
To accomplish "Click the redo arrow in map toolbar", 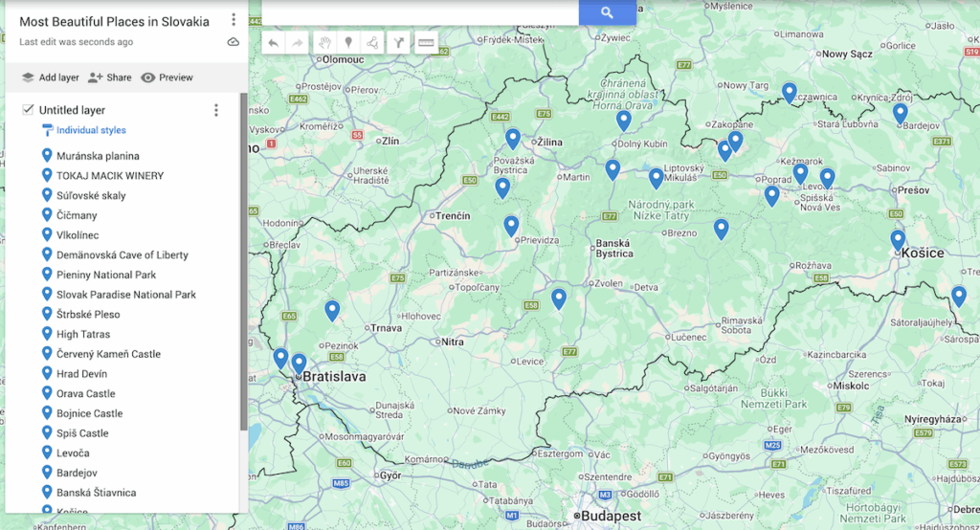I will pos(298,43).
